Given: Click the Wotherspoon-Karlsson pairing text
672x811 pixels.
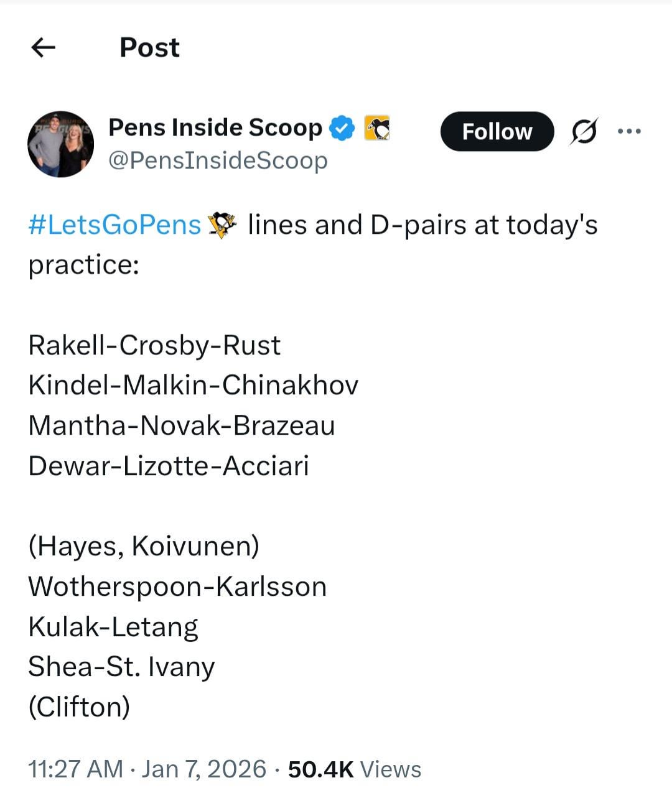Looking at the screenshot, I should click(177, 586).
